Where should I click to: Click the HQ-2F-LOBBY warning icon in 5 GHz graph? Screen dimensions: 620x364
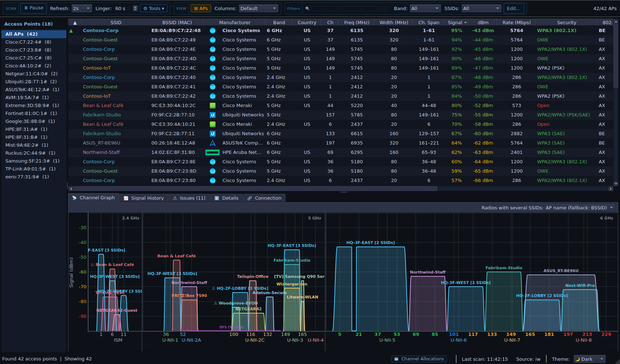click(x=213, y=288)
